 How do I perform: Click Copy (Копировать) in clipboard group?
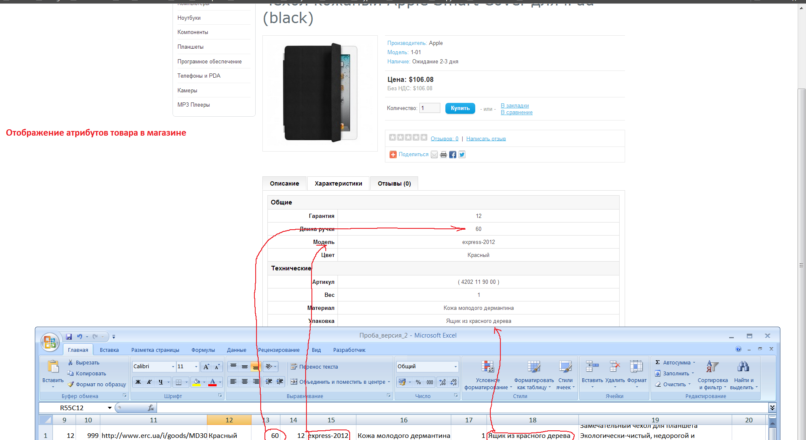coord(87,374)
